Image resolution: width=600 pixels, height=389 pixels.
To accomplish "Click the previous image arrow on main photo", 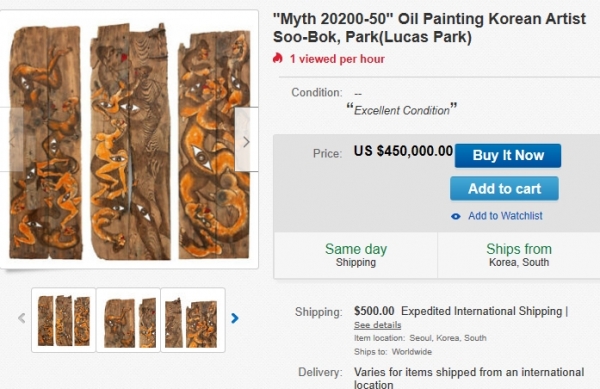I will [11, 140].
